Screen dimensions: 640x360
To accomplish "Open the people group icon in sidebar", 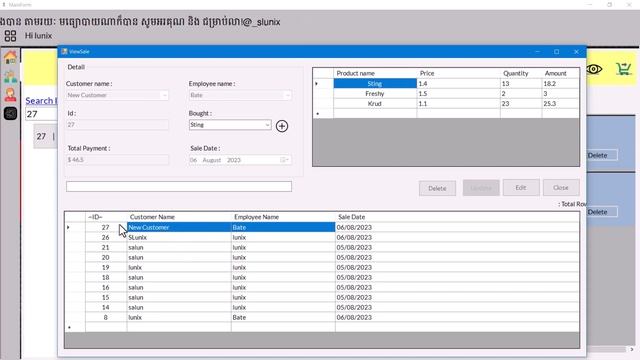I will [10, 76].
